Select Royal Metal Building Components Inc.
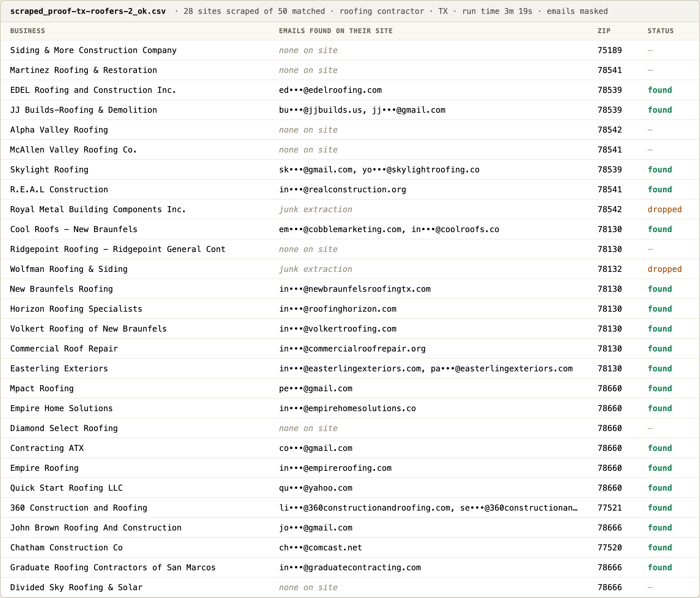The image size is (700, 598). point(98,209)
